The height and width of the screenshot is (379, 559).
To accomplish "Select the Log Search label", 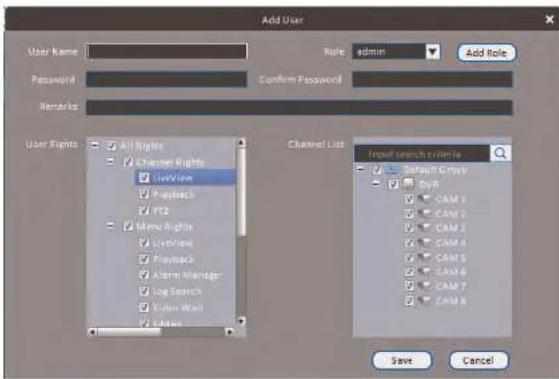I will click(177, 291).
